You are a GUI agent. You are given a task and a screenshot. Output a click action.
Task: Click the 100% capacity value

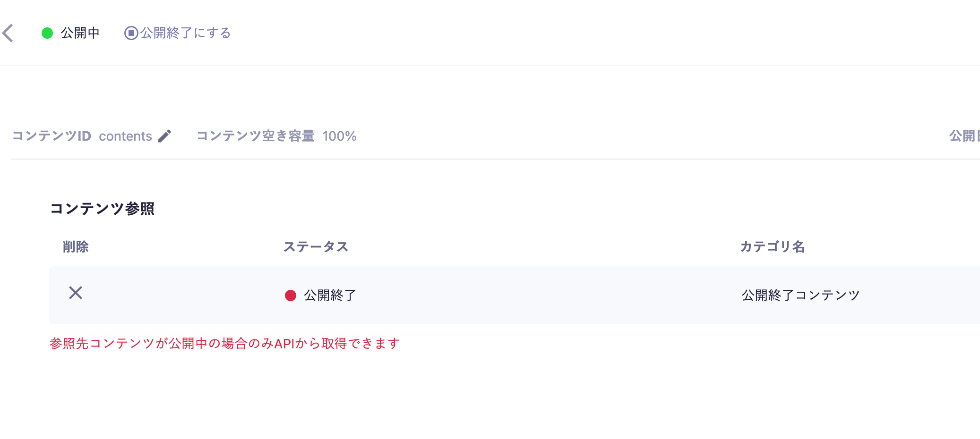coord(339,136)
